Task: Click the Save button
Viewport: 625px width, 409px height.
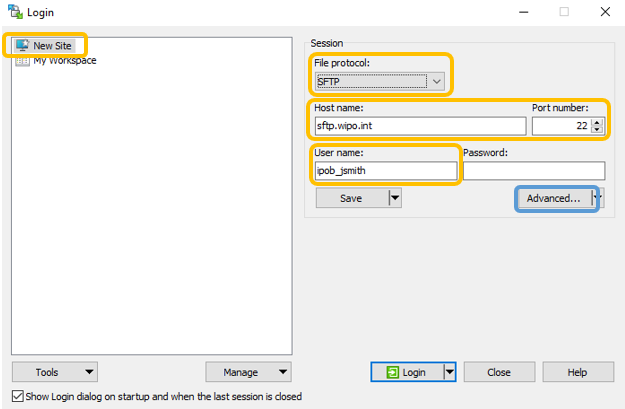Action: click(x=351, y=198)
